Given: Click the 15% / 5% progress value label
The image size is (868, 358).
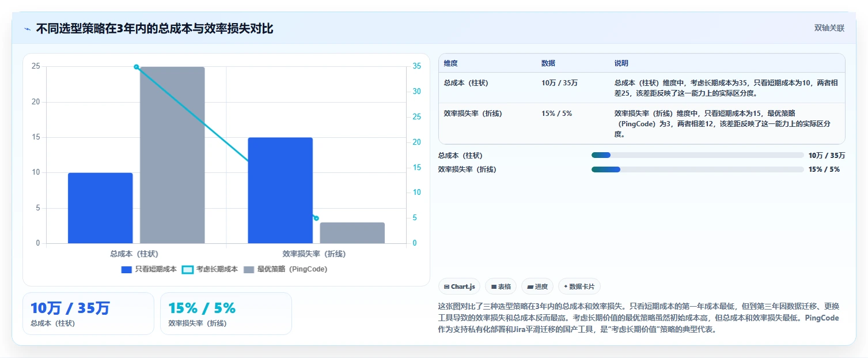Looking at the screenshot, I should pyautogui.click(x=824, y=169).
